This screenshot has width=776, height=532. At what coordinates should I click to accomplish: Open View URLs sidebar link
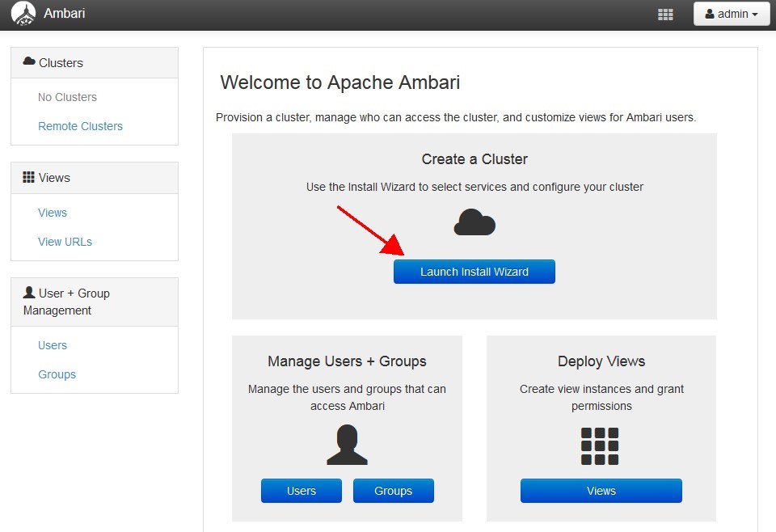[x=65, y=242]
